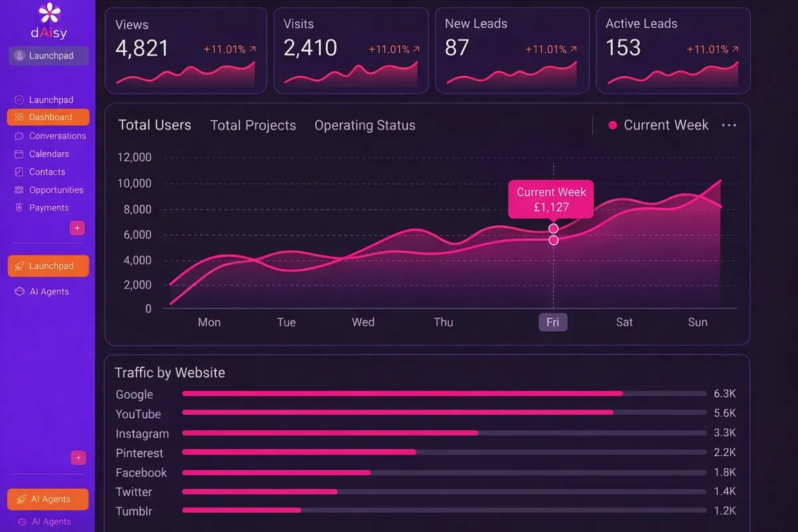
Task: Open the grey Launchpad pill under the logo
Action: tap(49, 56)
